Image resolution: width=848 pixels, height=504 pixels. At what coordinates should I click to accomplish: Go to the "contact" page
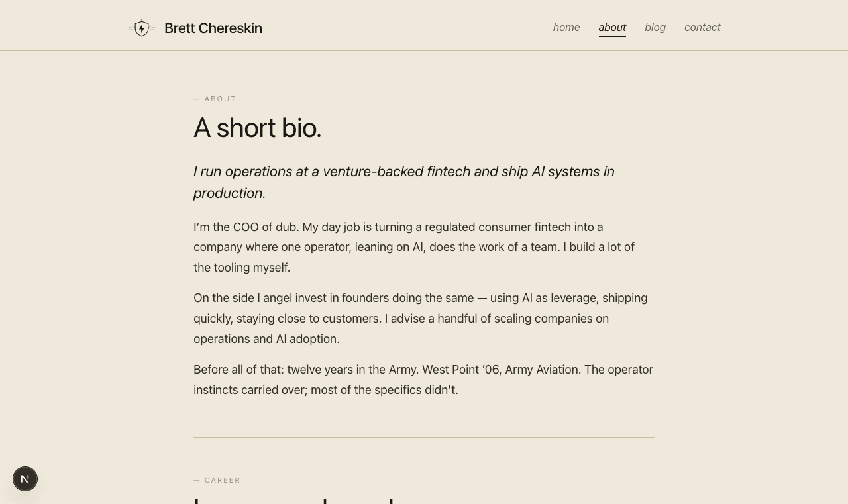tap(702, 27)
